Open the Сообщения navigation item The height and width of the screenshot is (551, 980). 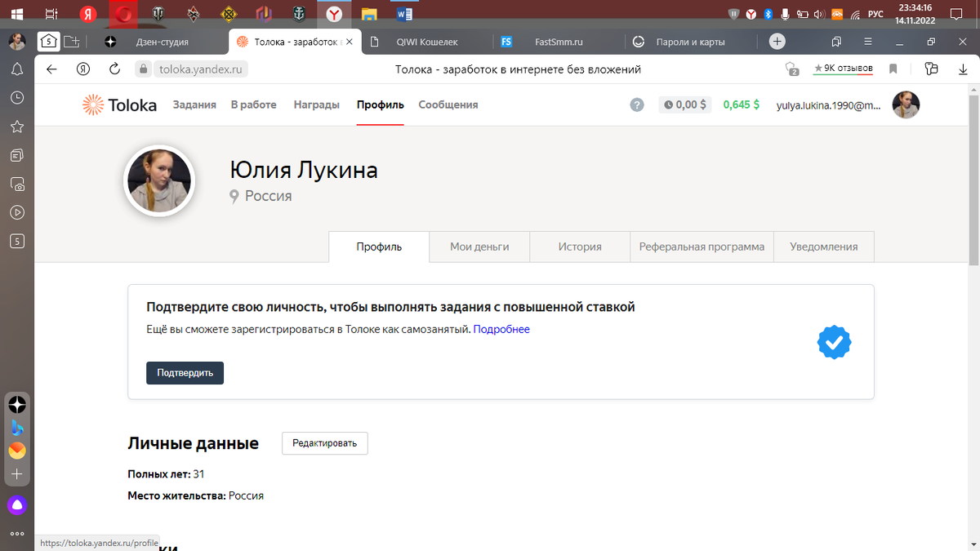[x=448, y=104]
